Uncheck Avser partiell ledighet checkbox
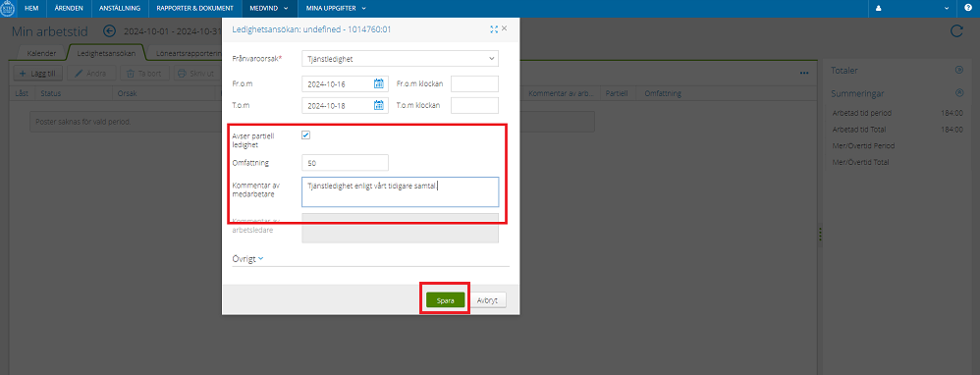 305,135
